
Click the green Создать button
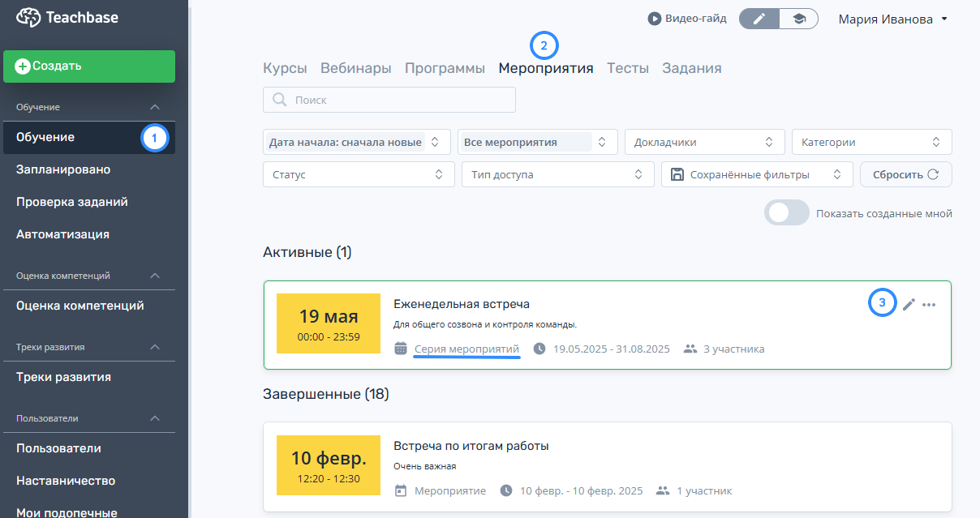[89, 66]
